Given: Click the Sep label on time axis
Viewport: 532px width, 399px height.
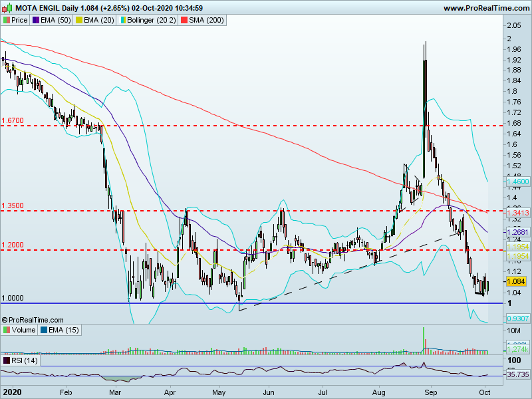Looking at the screenshot, I should (x=431, y=392).
